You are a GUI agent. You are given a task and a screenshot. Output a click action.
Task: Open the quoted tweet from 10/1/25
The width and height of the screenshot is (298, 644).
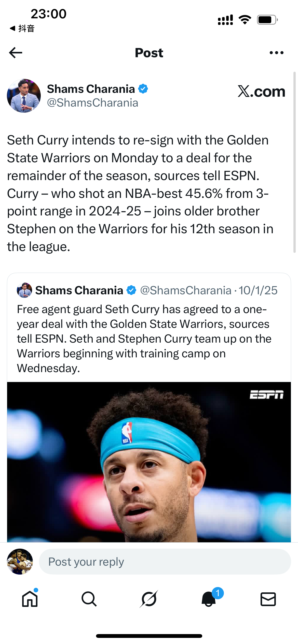tap(149, 343)
